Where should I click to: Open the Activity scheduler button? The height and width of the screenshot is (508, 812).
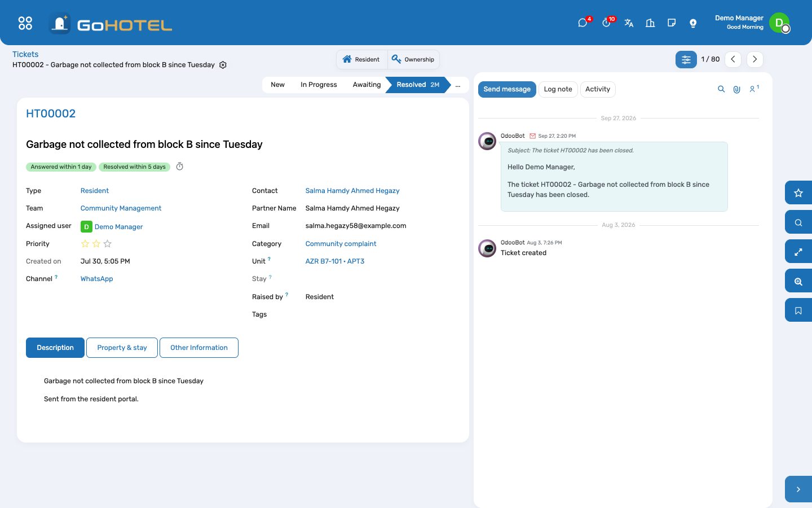598,89
